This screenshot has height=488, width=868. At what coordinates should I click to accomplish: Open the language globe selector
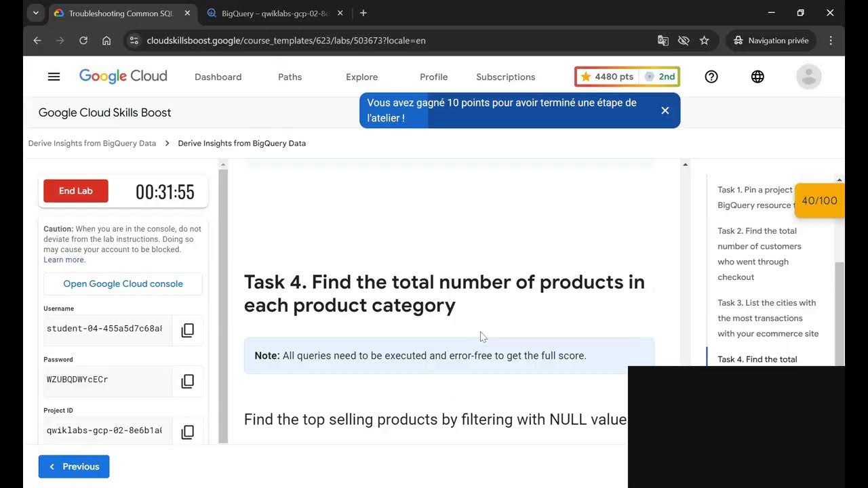(x=757, y=77)
